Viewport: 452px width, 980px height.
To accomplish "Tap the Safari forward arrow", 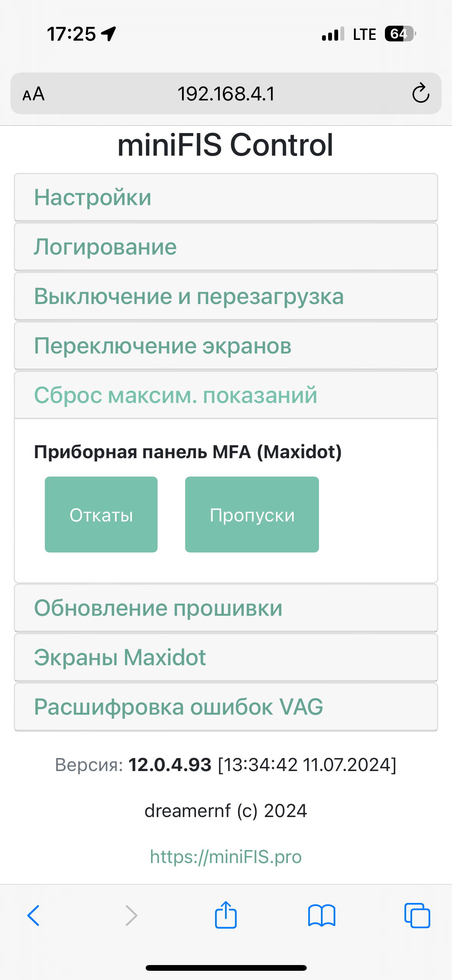I will 131,916.
